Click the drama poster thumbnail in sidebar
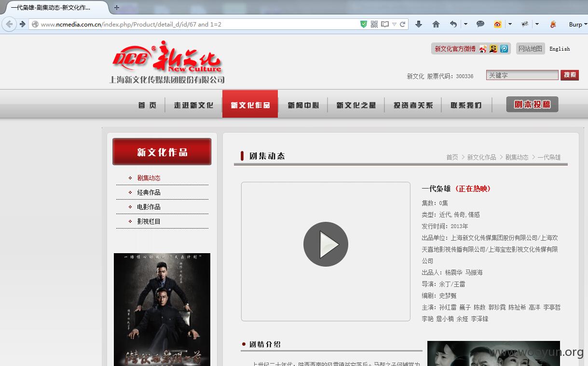Image resolution: width=588 pixels, height=366 pixels. click(162, 309)
